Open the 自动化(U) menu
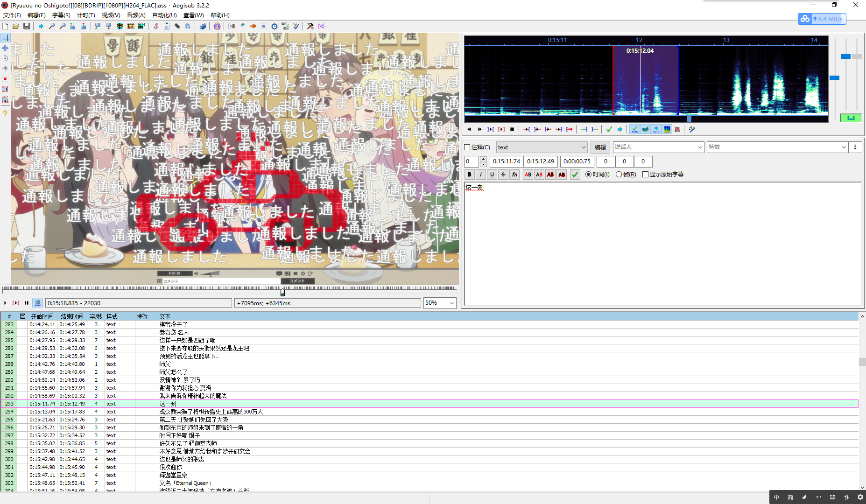Screen dimensions: 866x504 pos(164,15)
